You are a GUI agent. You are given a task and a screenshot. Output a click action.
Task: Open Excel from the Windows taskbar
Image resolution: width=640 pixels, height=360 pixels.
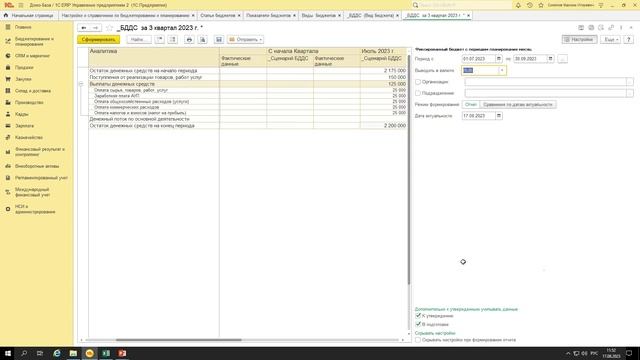point(106,353)
